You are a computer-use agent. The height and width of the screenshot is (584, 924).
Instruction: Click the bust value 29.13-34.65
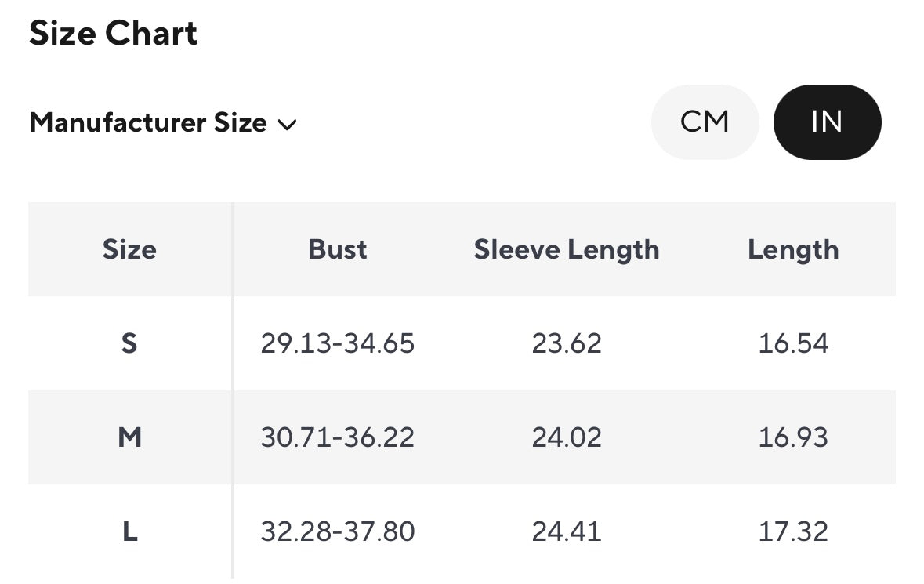click(338, 343)
